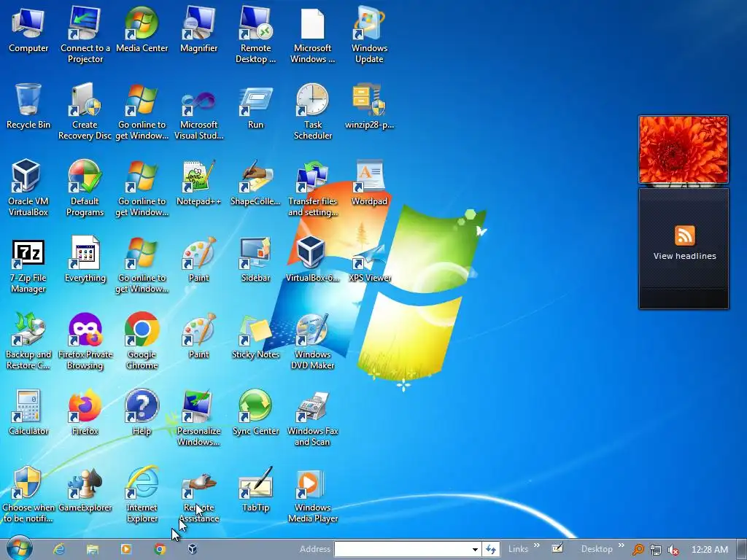Click the Backup and Restore shortcut
The image size is (747, 560).
[28, 342]
